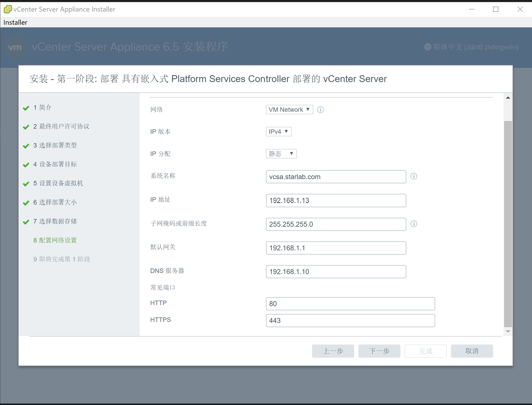Image resolution: width=532 pixels, height=405 pixels.
Task: Click the 常见端口 section label
Action: coord(163,287)
